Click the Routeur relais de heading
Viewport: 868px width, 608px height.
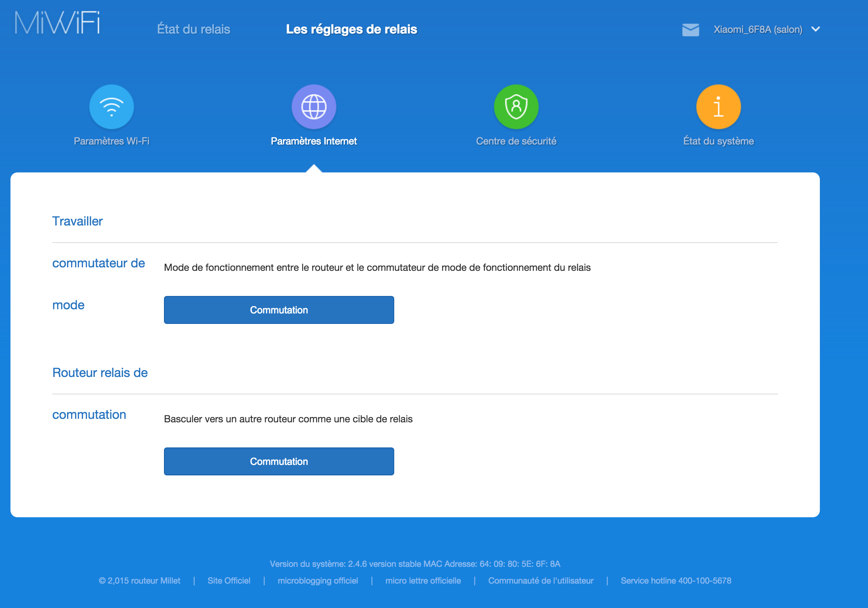pos(100,372)
